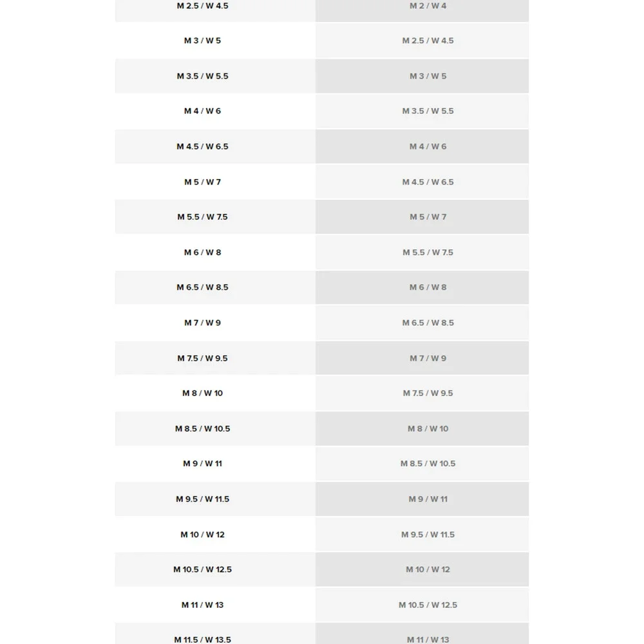
Task: Click bold M 10 / W 12 entry
Action: (202, 535)
